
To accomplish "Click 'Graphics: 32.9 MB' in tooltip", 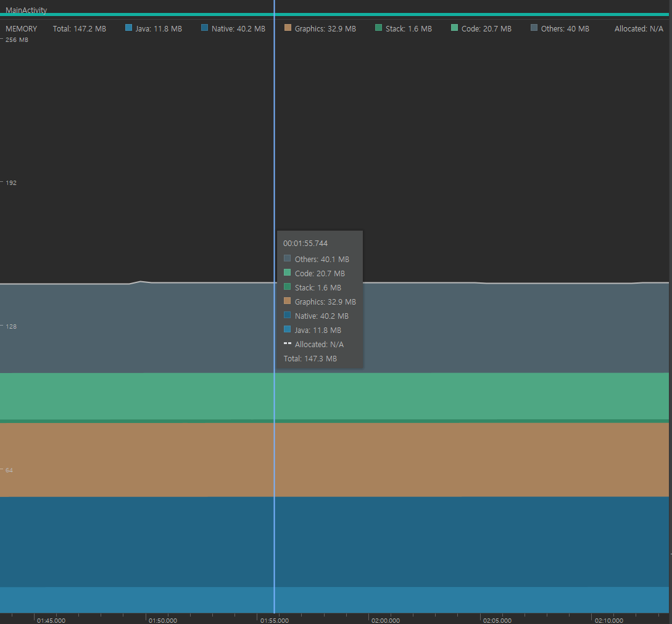I will pos(325,302).
